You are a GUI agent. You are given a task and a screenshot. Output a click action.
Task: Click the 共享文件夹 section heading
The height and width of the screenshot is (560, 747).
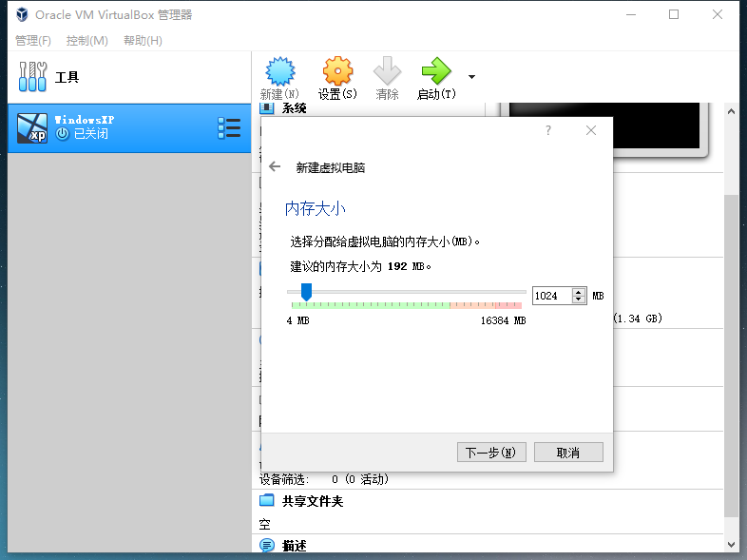313,501
